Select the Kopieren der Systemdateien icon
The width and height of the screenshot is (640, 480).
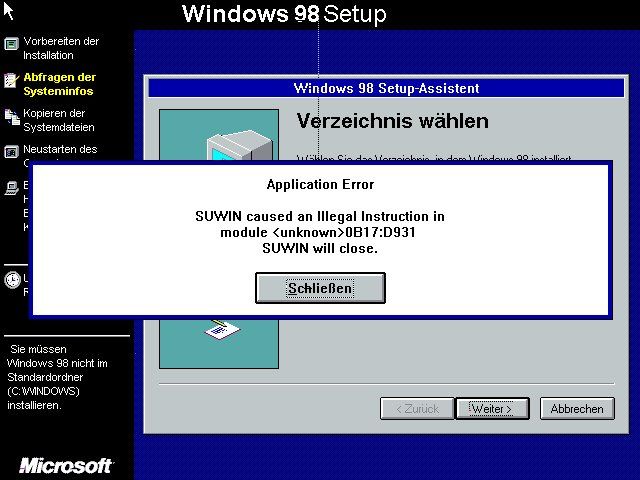(11, 116)
